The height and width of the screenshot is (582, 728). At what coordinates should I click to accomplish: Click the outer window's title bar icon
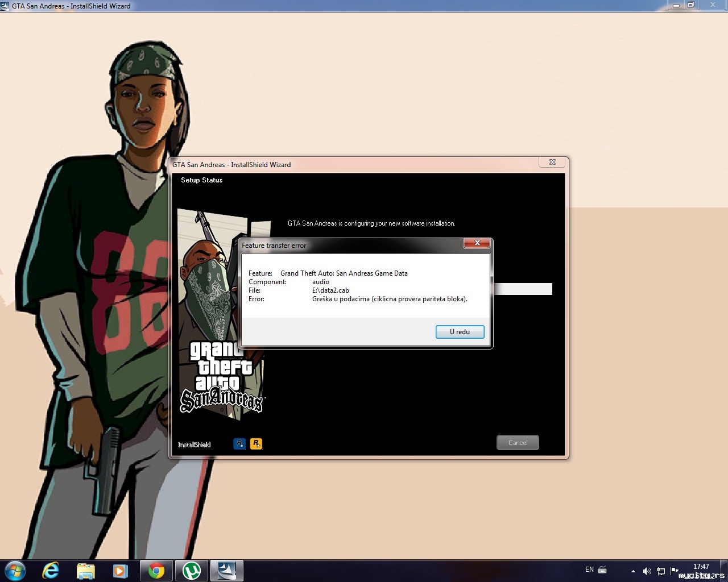coord(5,6)
